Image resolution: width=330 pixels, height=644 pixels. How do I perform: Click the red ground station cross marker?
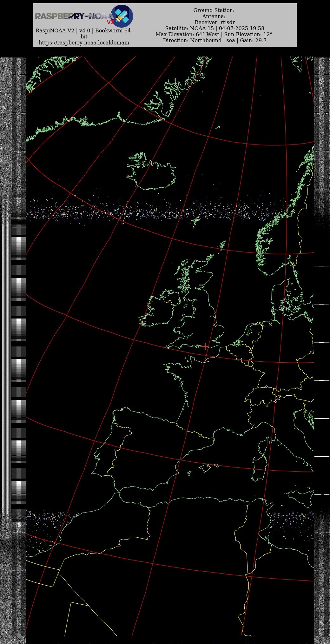205,346
